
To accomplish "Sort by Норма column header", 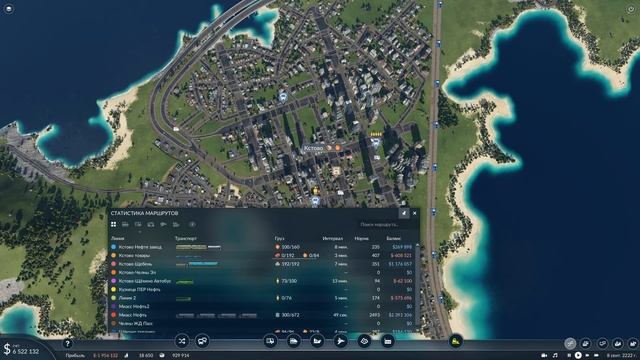I will [x=362, y=238].
